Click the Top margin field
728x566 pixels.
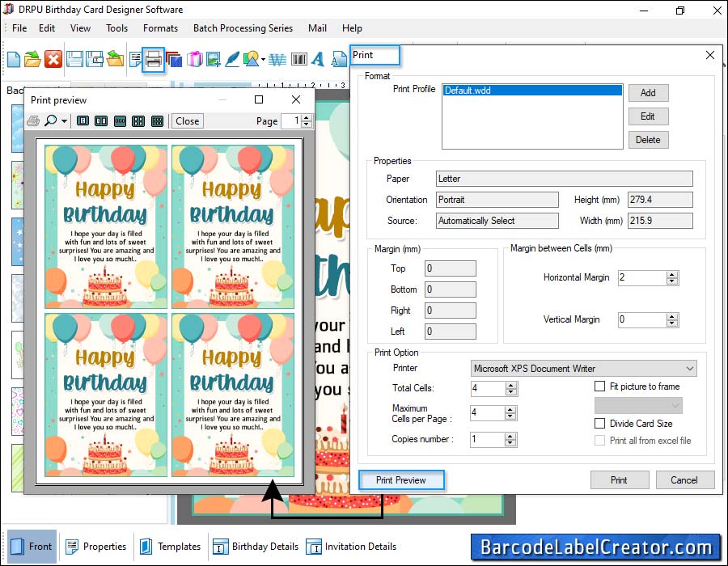(451, 268)
